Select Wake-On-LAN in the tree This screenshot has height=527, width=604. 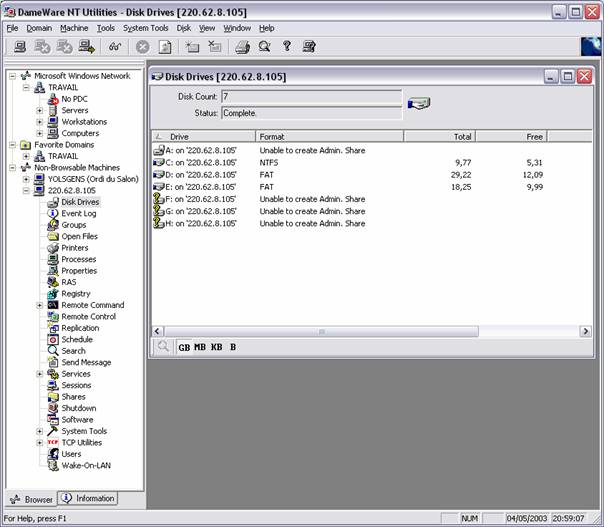86,465
